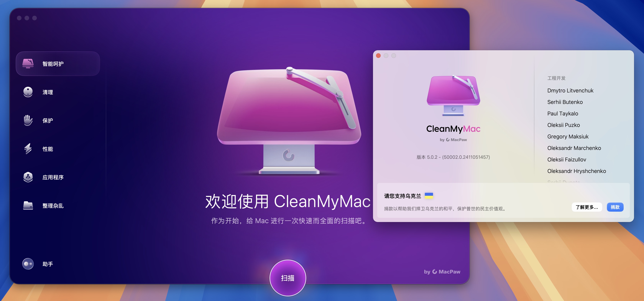
Task: Click the 应用程序 (Applications) icon
Action: tap(28, 177)
